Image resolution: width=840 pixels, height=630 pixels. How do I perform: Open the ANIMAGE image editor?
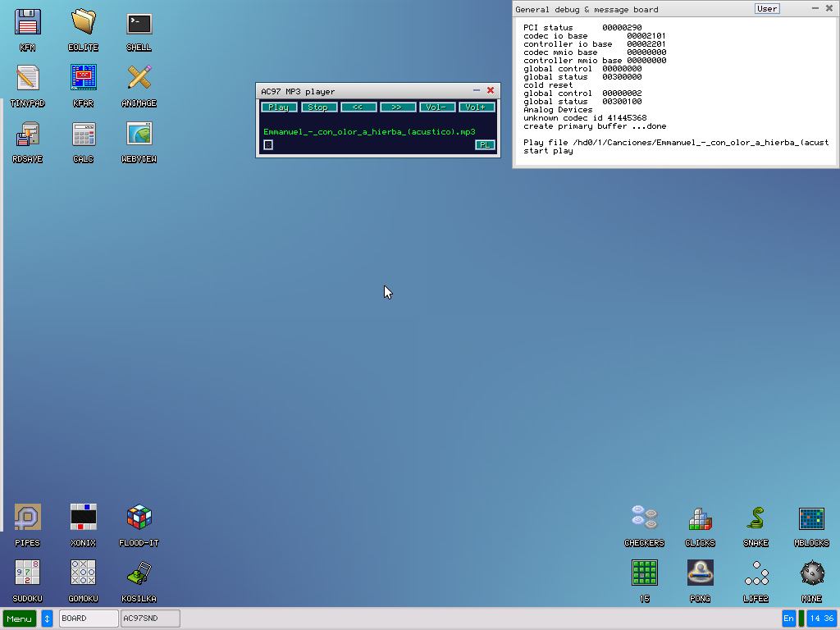tap(139, 79)
